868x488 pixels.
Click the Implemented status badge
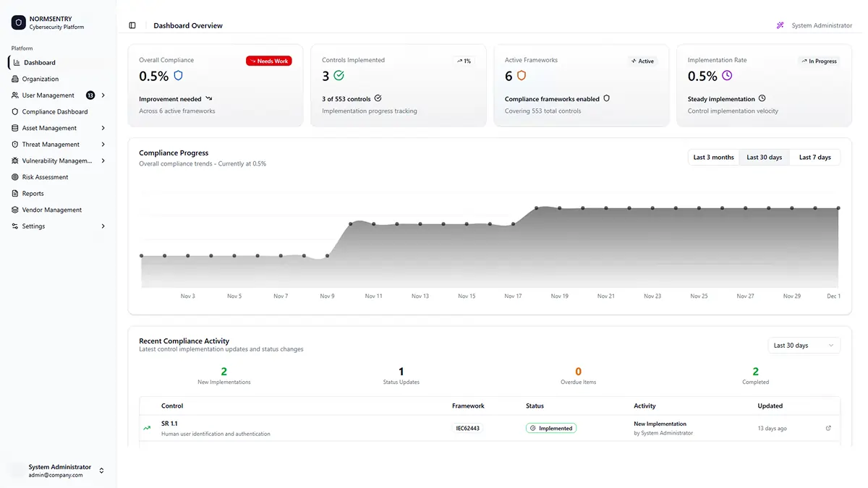pyautogui.click(x=551, y=428)
